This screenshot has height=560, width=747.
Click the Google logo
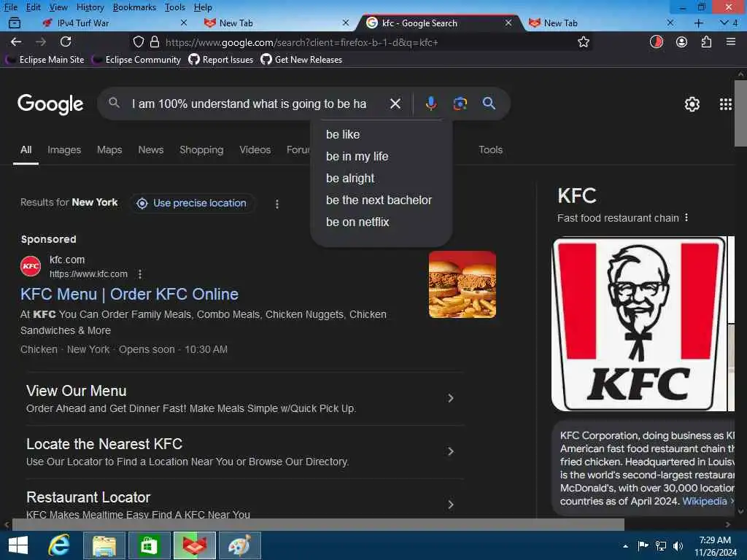click(x=50, y=104)
